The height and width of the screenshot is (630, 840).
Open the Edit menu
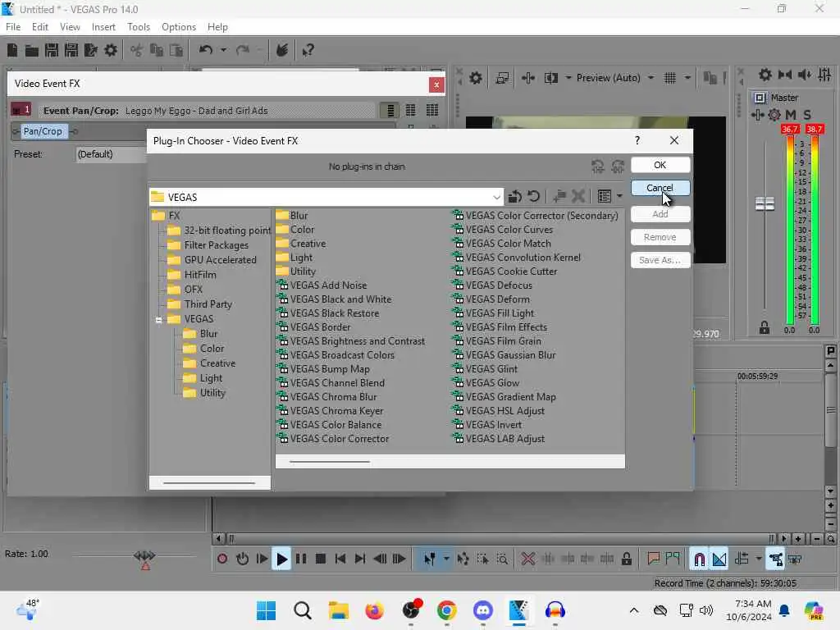[40, 27]
